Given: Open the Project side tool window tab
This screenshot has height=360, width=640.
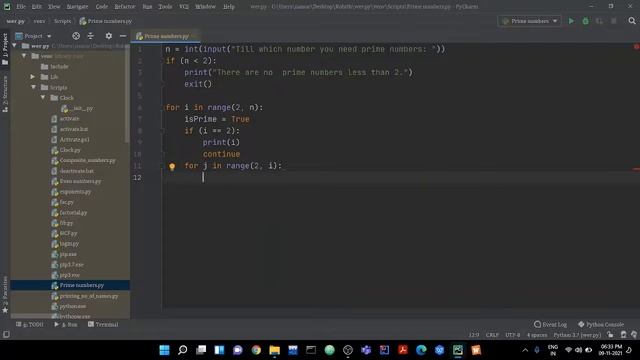Looking at the screenshot, I should point(5,49).
